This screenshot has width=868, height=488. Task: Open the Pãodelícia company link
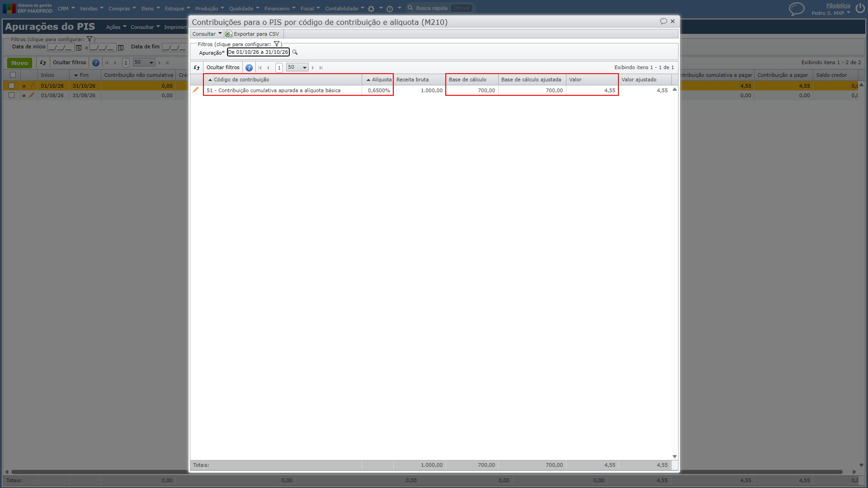click(838, 5)
